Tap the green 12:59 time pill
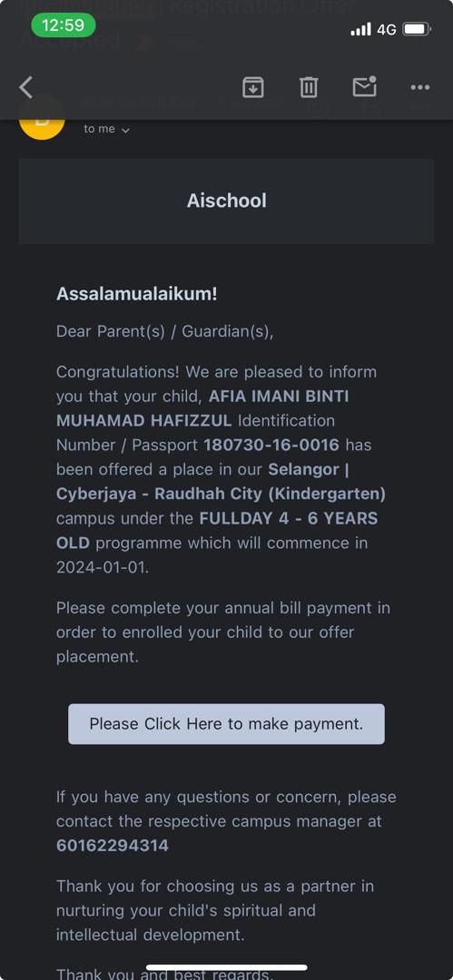 pos(64,25)
